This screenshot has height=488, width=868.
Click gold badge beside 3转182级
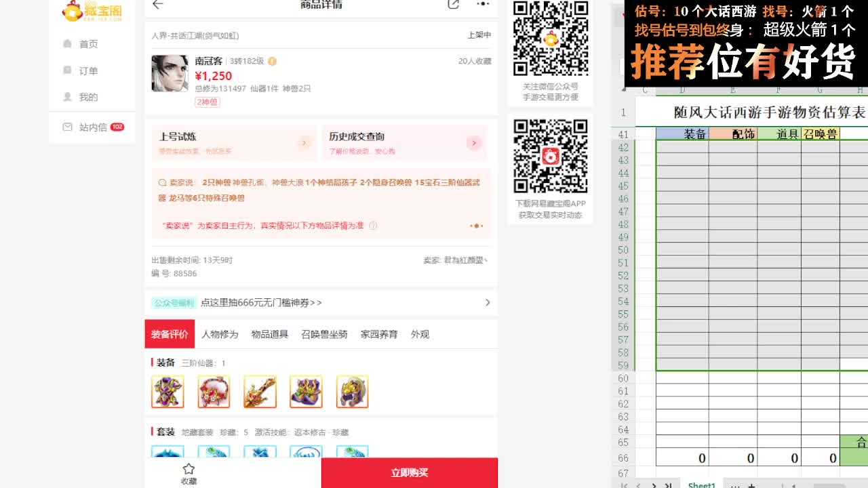(271, 60)
